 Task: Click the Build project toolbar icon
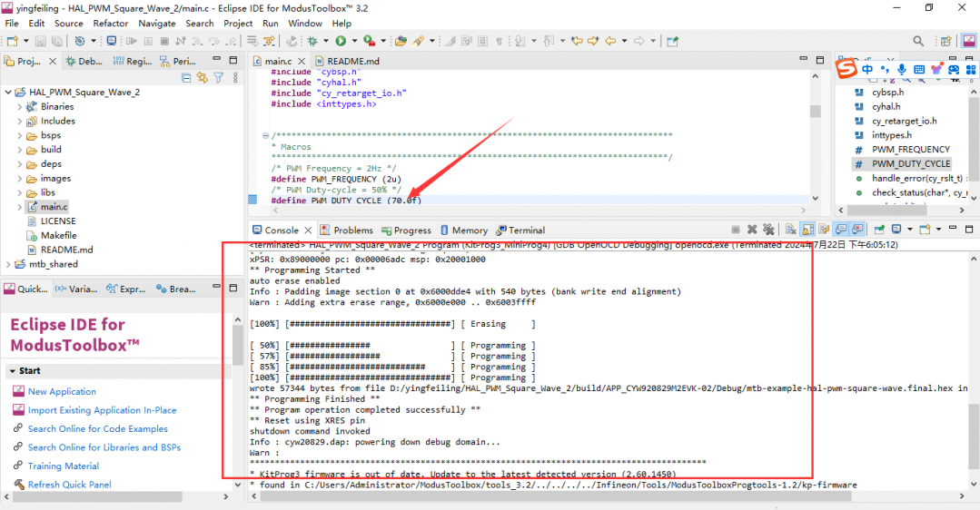(80, 41)
